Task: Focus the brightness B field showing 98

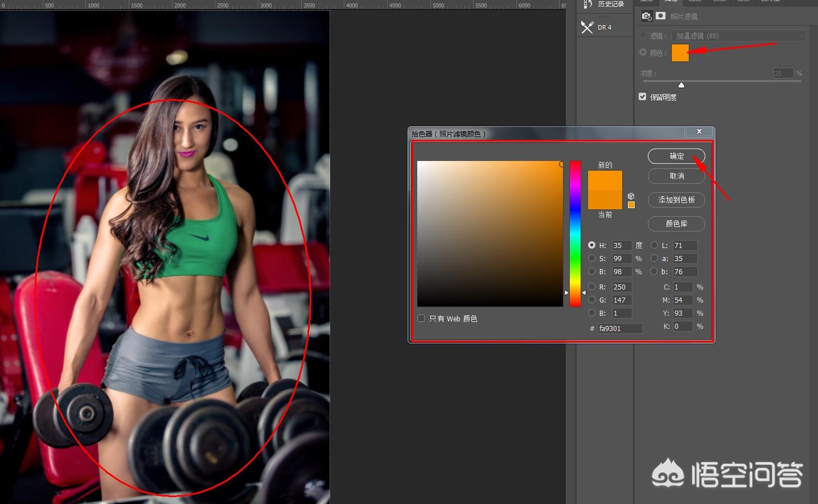Action: (622, 271)
